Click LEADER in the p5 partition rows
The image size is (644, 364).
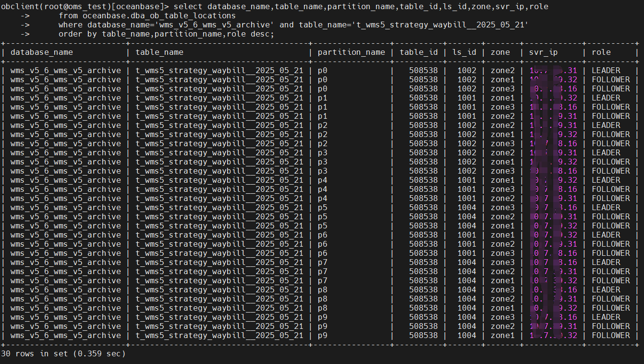[606, 208]
